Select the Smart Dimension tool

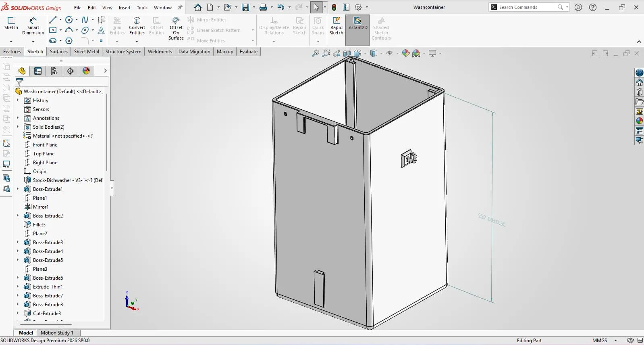click(33, 26)
